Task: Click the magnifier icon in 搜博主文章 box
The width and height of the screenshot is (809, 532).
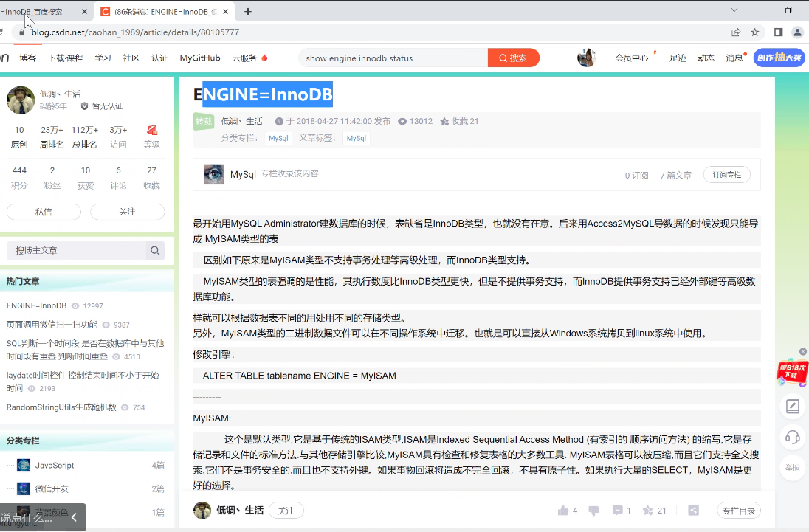Action: [x=155, y=250]
